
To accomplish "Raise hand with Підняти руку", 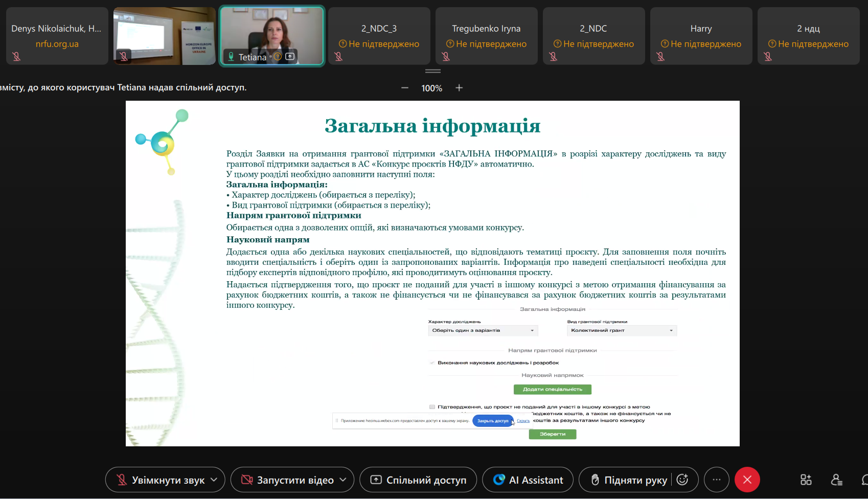I will point(629,480).
